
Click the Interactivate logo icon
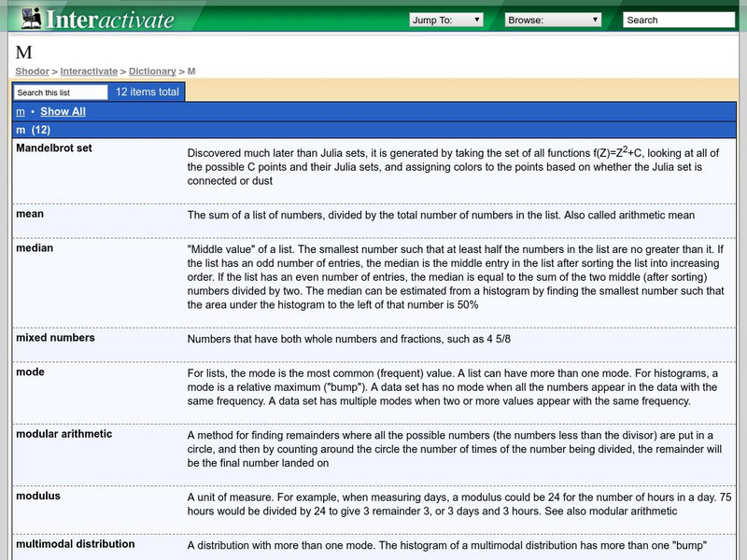(32, 19)
